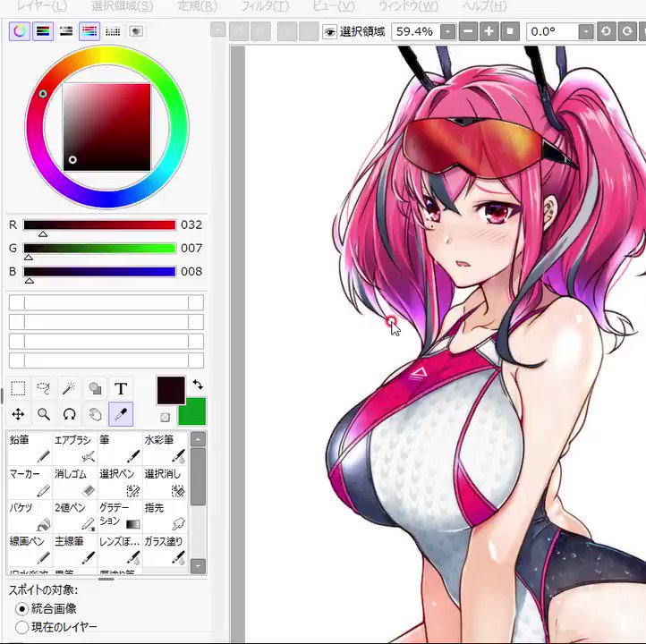Screen dimensions: 646x644
Task: Zoom in with the plus button
Action: point(489,31)
